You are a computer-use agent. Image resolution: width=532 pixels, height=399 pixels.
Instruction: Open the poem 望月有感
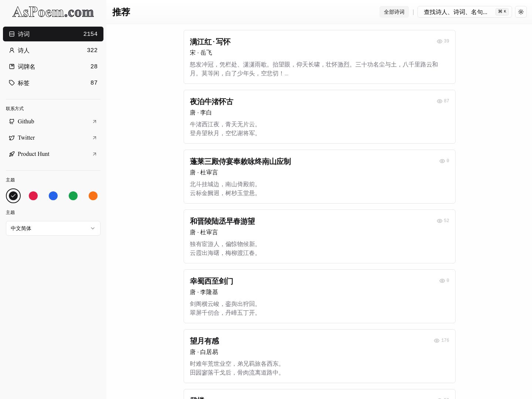pos(205,341)
